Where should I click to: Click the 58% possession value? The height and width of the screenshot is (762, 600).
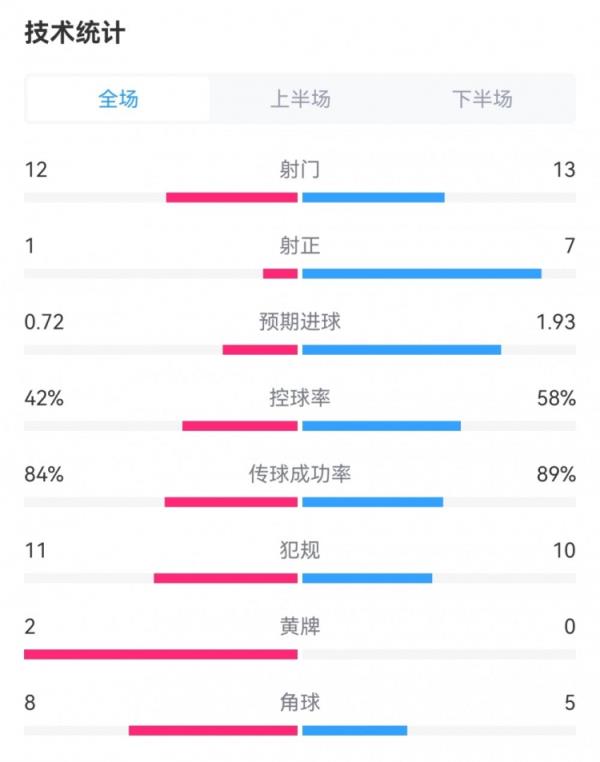[556, 398]
